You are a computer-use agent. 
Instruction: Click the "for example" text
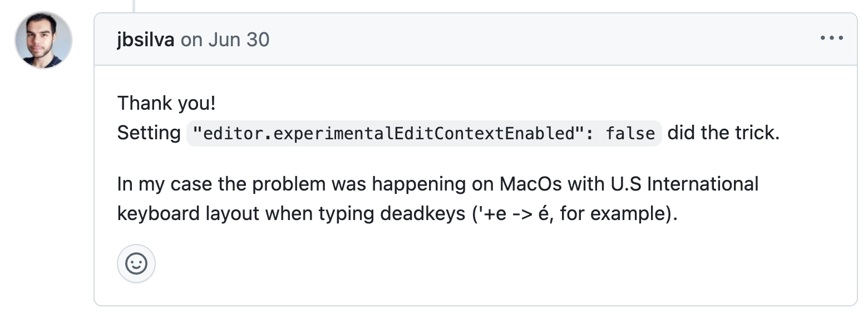pyautogui.click(x=611, y=214)
